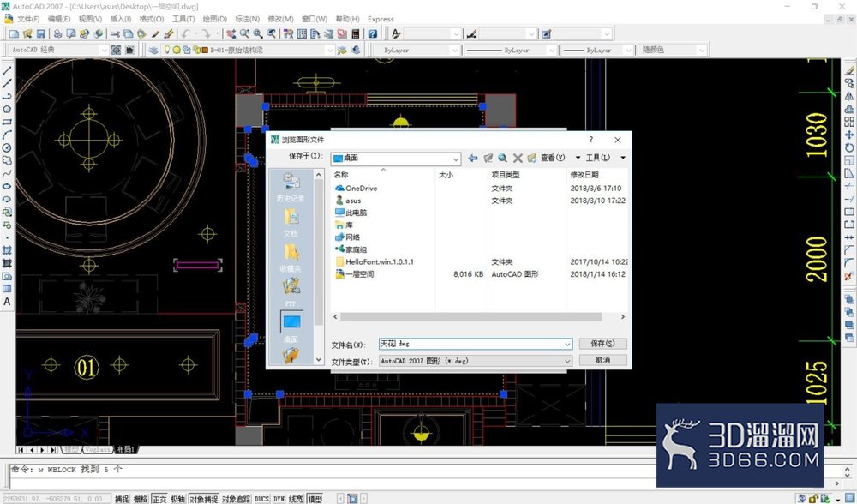Toggle 正交 ortho mode in status bar
Screen dimensions: 857x504
pyautogui.click(x=159, y=499)
